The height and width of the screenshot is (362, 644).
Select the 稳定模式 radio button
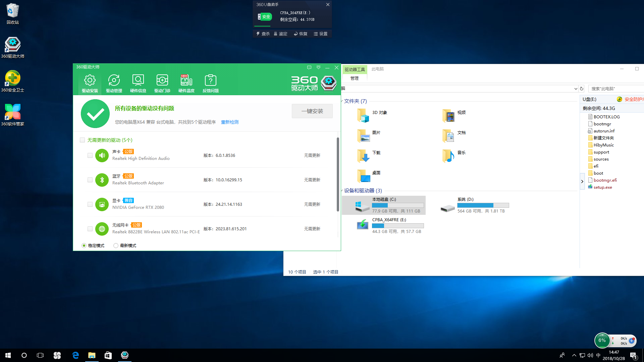[x=84, y=246]
